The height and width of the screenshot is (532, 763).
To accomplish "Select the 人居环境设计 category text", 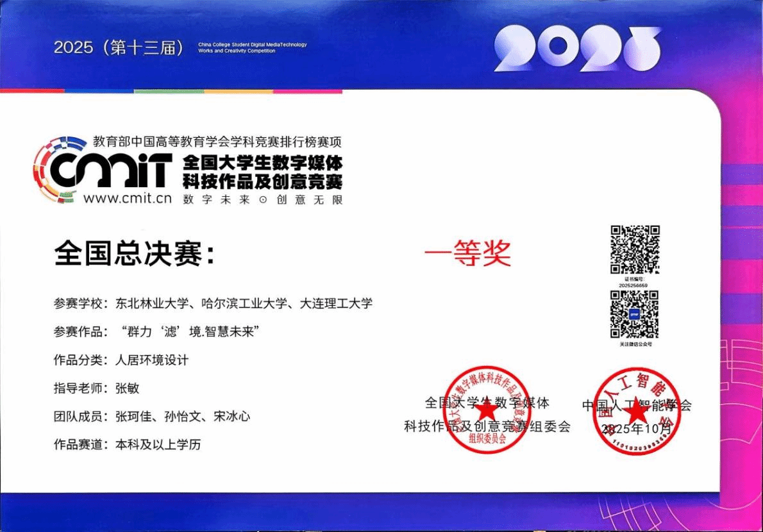I will pos(151,360).
